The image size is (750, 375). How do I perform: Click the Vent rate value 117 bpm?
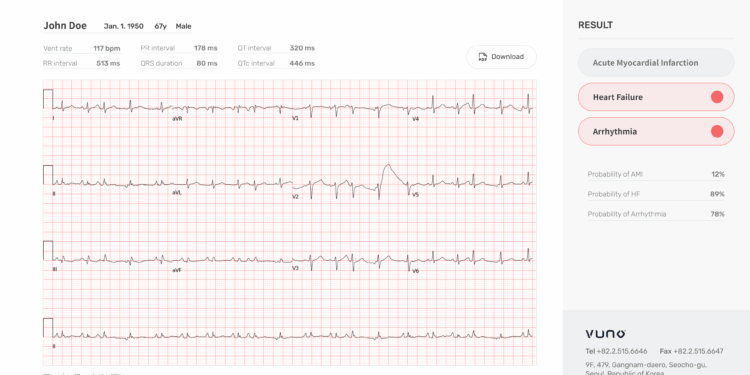coord(107,48)
